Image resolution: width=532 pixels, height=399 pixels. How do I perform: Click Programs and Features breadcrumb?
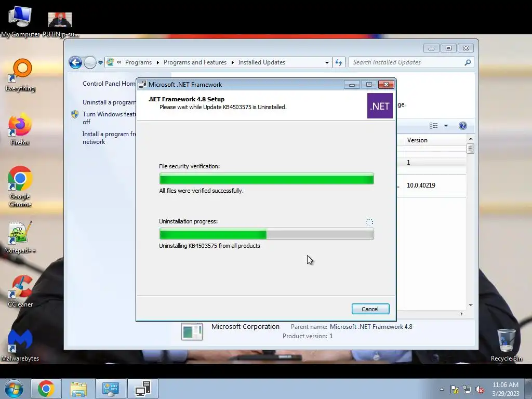pyautogui.click(x=195, y=62)
